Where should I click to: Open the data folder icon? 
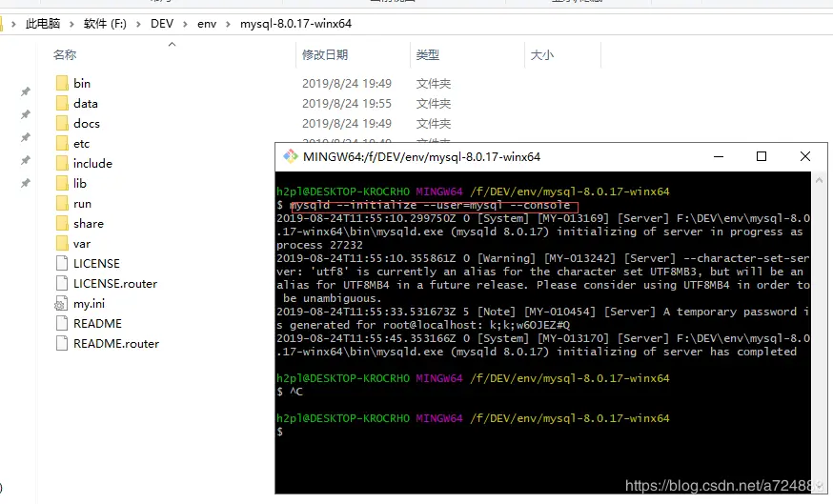[x=62, y=103]
